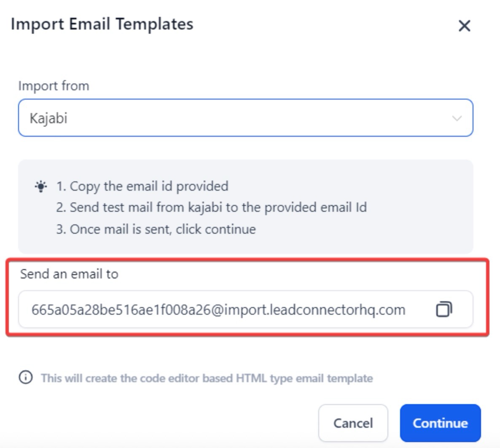Select the Kajabi value text
Screen dimensions: 500x448
point(48,118)
